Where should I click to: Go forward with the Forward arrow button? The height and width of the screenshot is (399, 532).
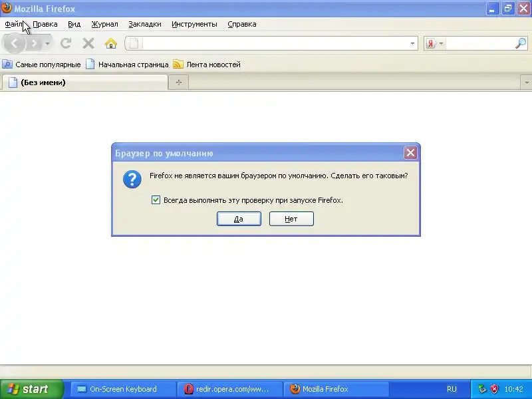(x=34, y=43)
